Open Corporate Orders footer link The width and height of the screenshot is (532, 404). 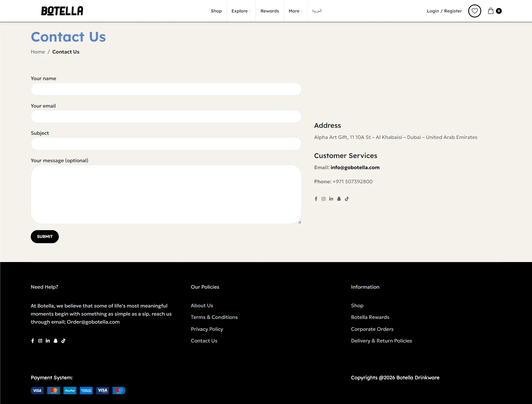click(x=372, y=329)
